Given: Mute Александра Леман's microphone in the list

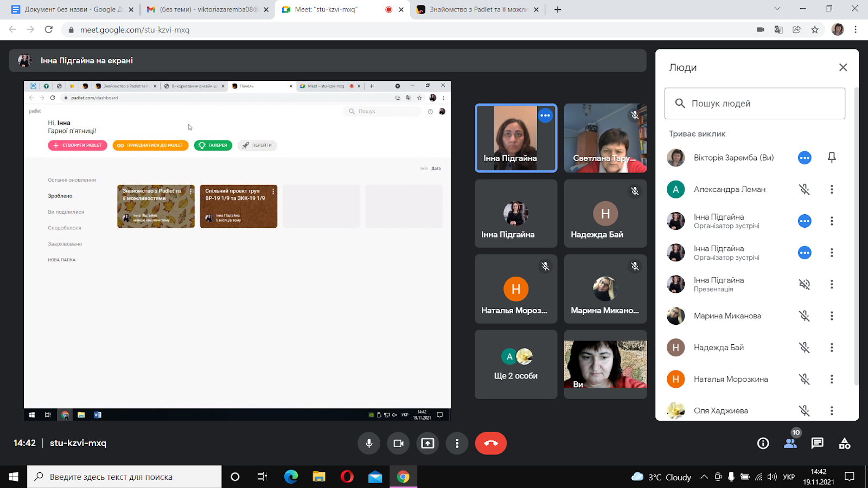Looking at the screenshot, I should [804, 189].
